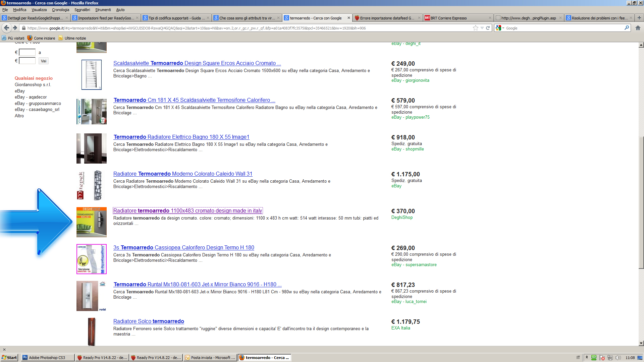Click the page scrollbar up arrow
Image resolution: width=644 pixels, height=362 pixels.
(x=641, y=45)
